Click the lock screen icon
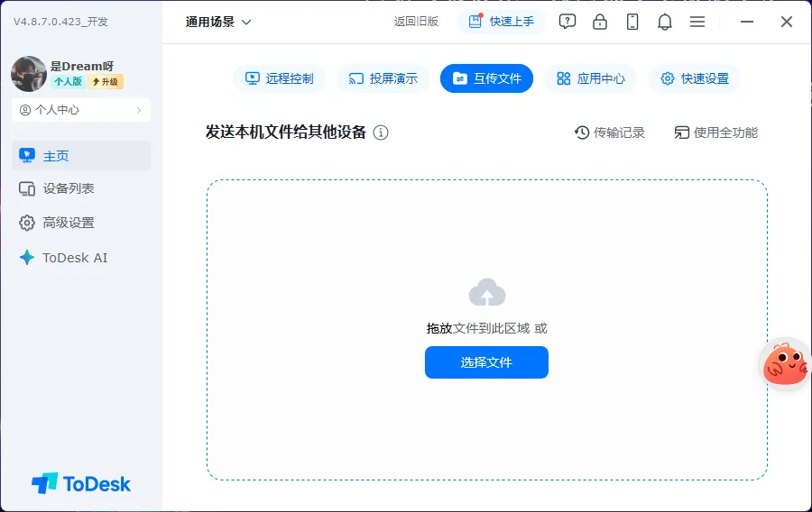The width and height of the screenshot is (812, 512). (x=600, y=22)
